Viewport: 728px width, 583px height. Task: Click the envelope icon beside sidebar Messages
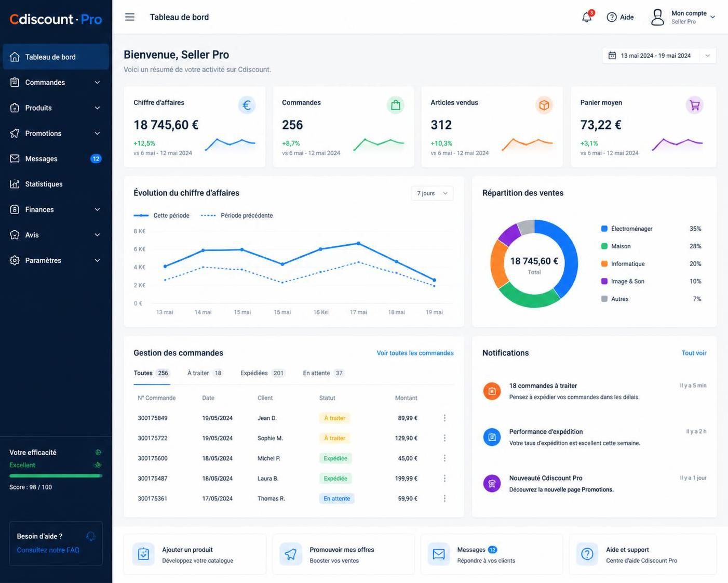15,158
